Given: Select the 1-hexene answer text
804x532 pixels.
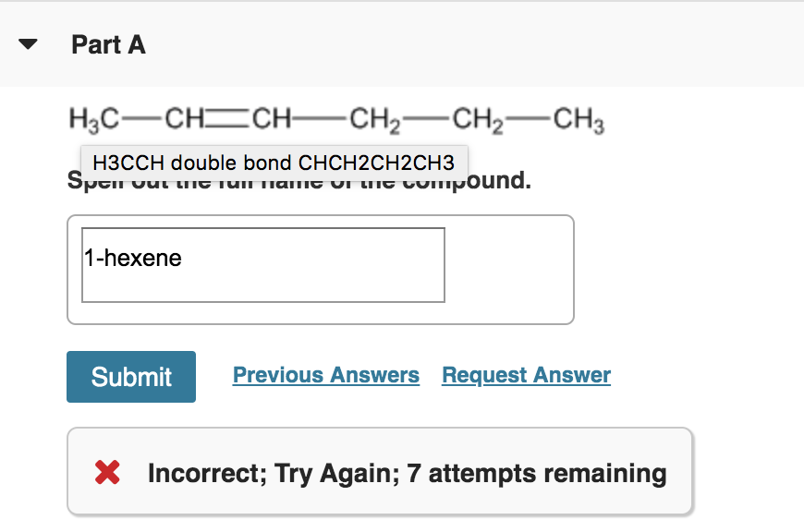Looking at the screenshot, I should coord(132,258).
